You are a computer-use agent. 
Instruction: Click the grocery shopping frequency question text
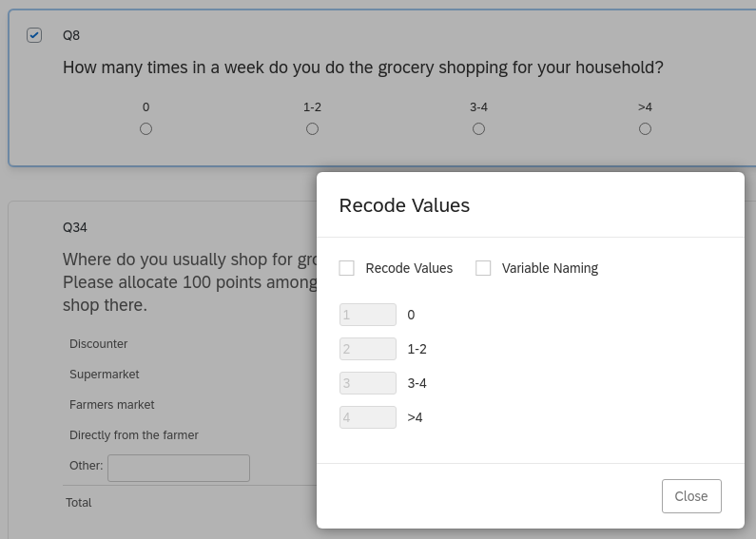coord(362,67)
